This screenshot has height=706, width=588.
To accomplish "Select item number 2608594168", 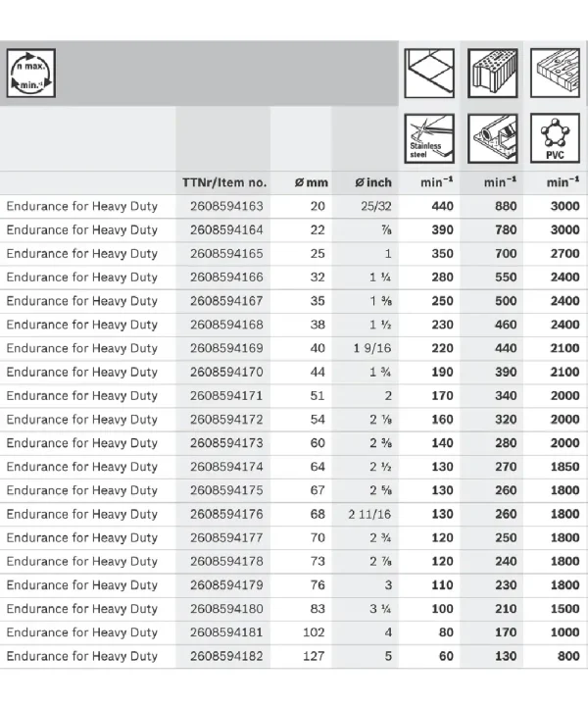I will coord(226,325).
